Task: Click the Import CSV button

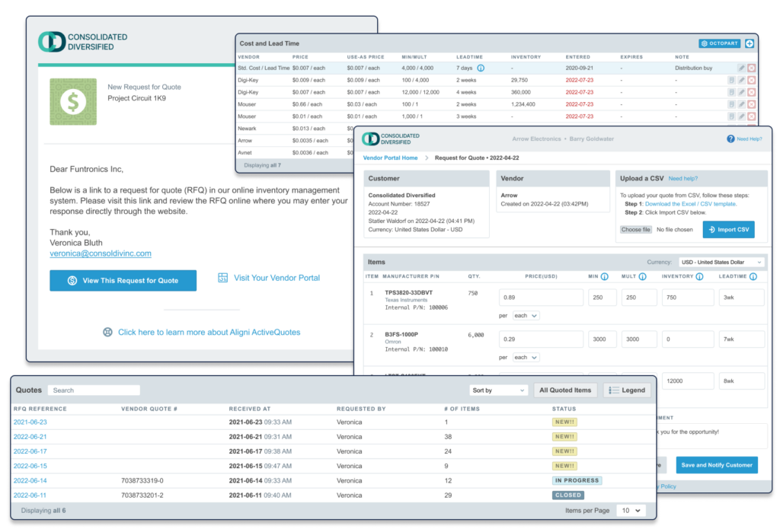Action: (729, 230)
